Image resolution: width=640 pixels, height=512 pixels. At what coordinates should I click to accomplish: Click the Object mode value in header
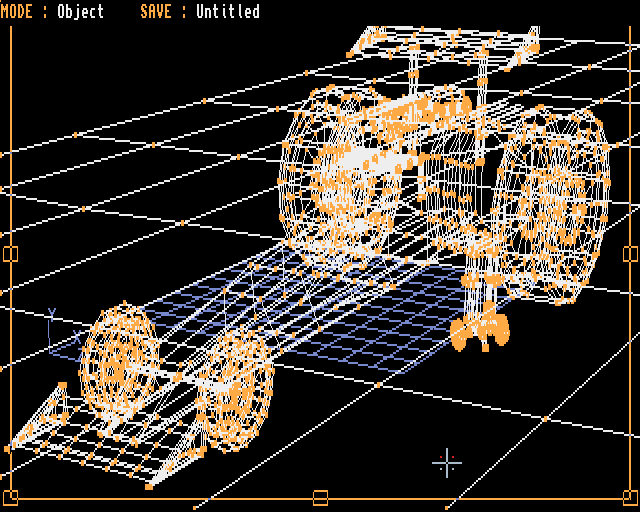pyautogui.click(x=80, y=12)
